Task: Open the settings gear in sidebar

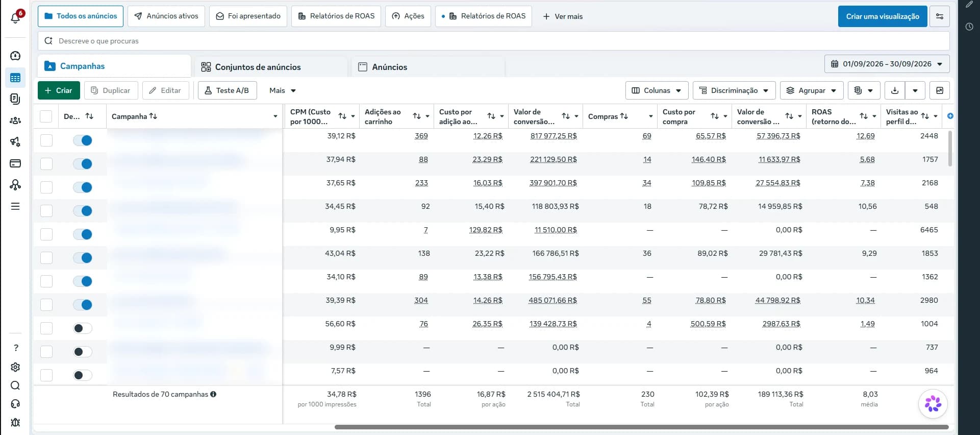Action: click(x=15, y=367)
